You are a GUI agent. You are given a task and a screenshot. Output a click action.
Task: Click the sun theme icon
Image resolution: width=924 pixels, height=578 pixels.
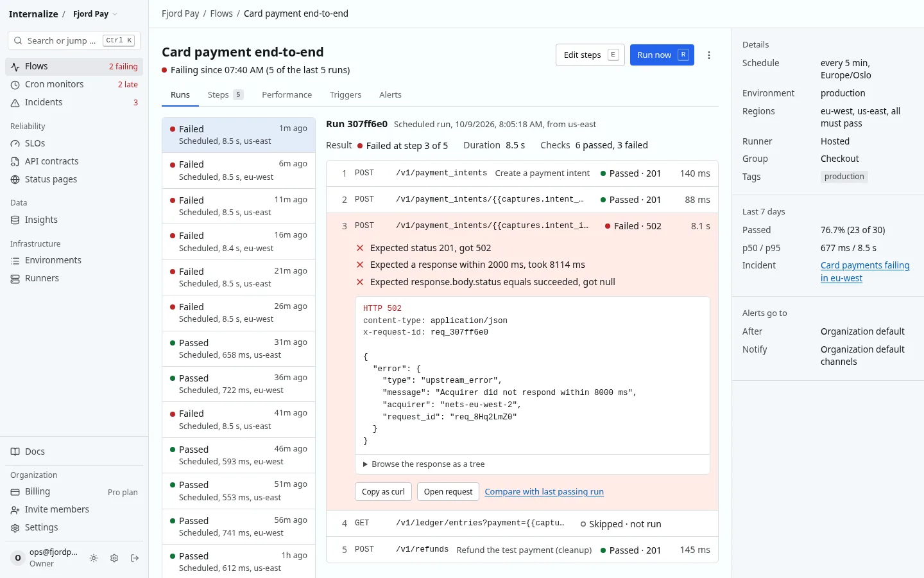click(x=94, y=558)
